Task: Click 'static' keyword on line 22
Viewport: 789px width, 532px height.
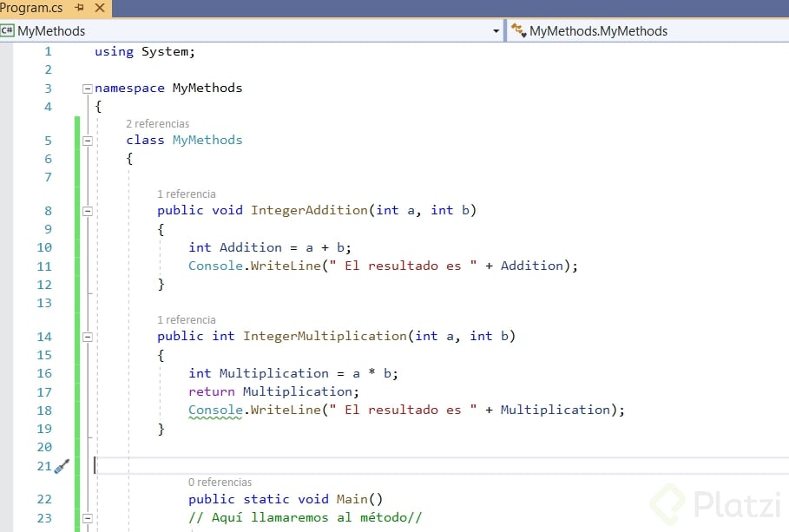Action: point(266,499)
